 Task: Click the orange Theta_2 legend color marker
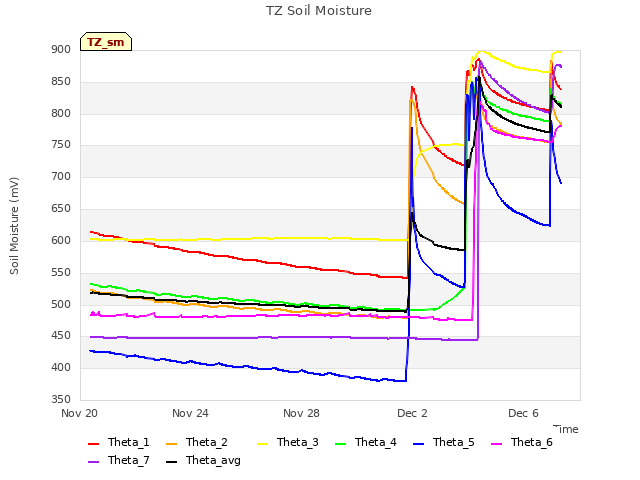172,444
